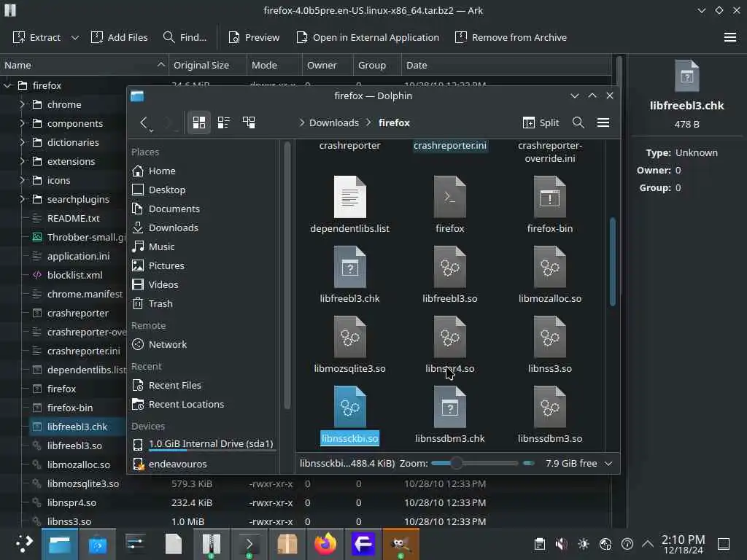The width and height of the screenshot is (747, 560).
Task: Select dependentlibs.list file icon in Dolphin
Action: click(x=349, y=197)
